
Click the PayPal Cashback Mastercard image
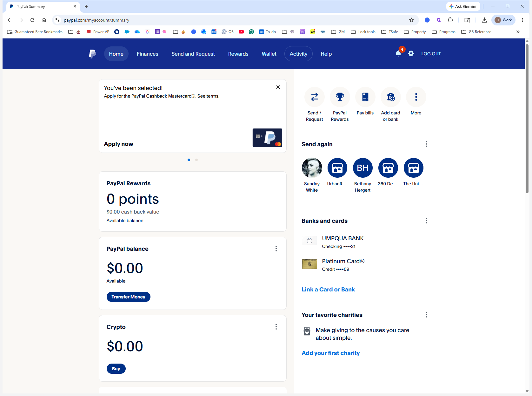pos(267,138)
